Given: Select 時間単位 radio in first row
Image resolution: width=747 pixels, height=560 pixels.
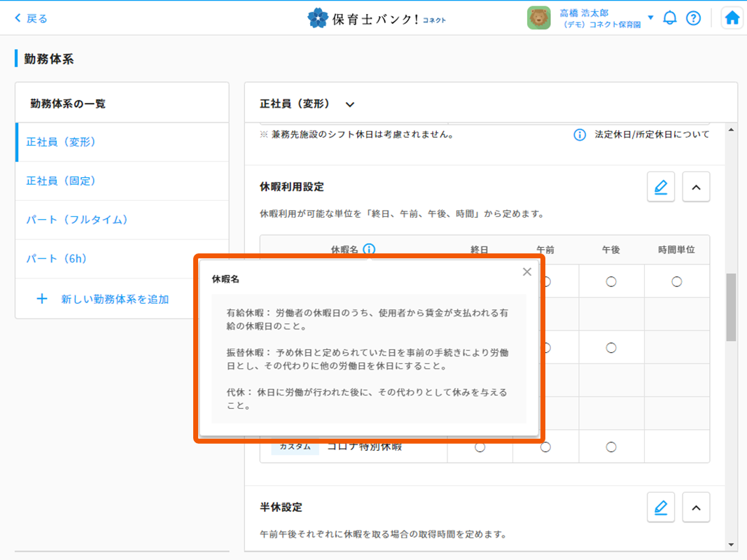Looking at the screenshot, I should (x=676, y=281).
